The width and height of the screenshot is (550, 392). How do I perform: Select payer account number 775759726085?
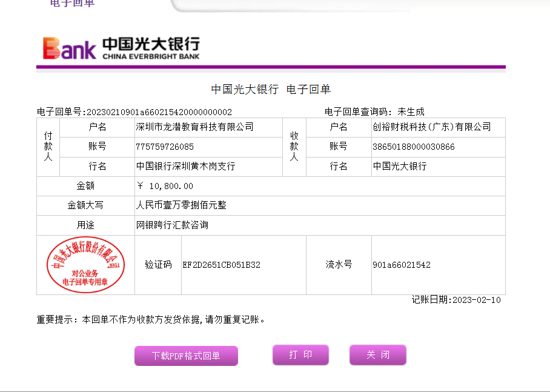[165, 147]
